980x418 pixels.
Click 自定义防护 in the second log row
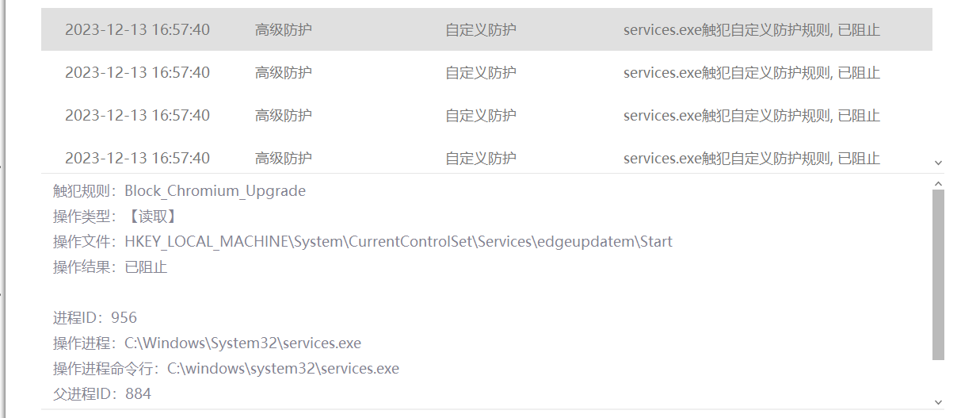(x=480, y=73)
